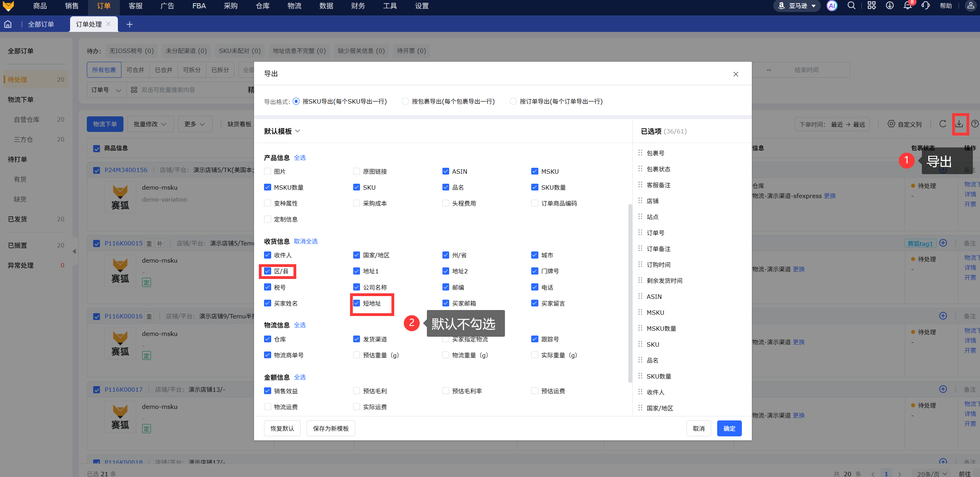The height and width of the screenshot is (477, 980).
Task: Open the AI assistant icon
Action: point(831,6)
